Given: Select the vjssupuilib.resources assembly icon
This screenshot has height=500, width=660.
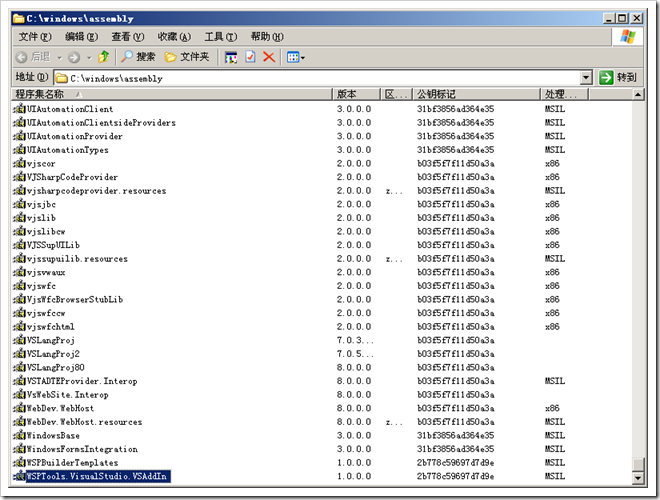Looking at the screenshot, I should pos(19,258).
